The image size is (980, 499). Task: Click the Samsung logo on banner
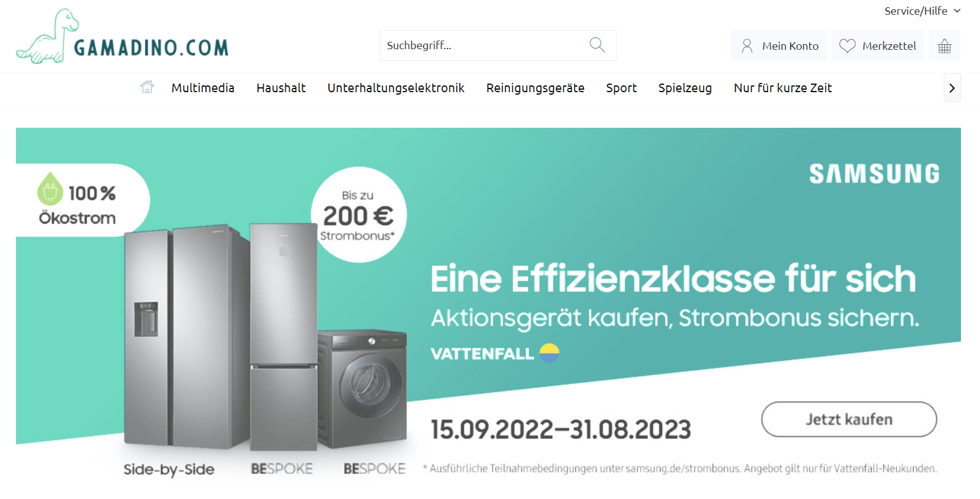874,174
